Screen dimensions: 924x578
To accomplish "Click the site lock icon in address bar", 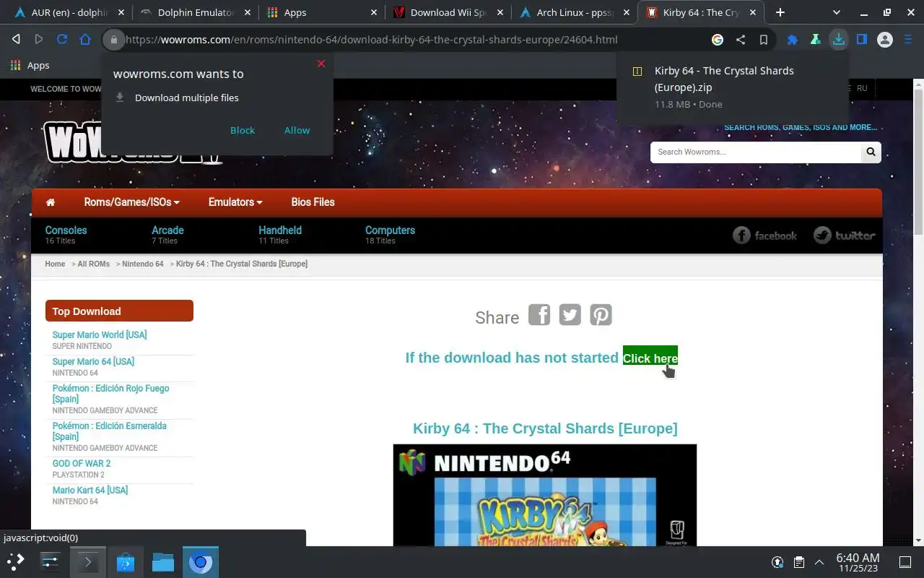I will pyautogui.click(x=113, y=40).
